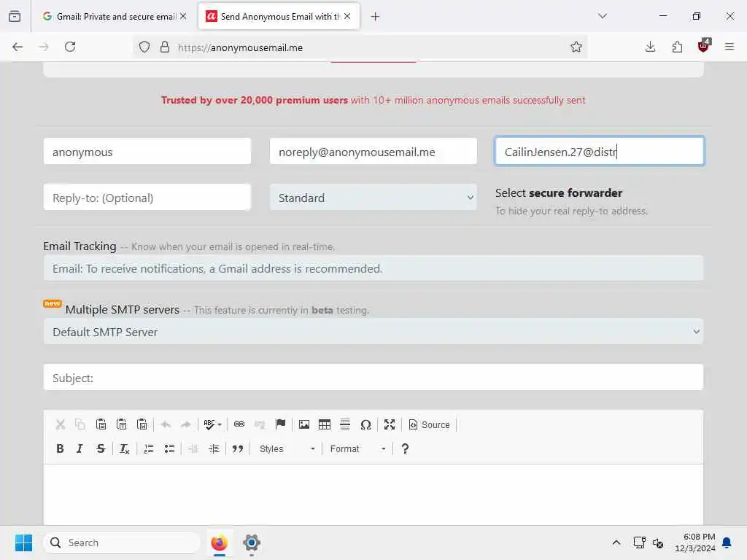Open the Standard forwarder dropdown
This screenshot has height=560, width=747.
click(373, 198)
